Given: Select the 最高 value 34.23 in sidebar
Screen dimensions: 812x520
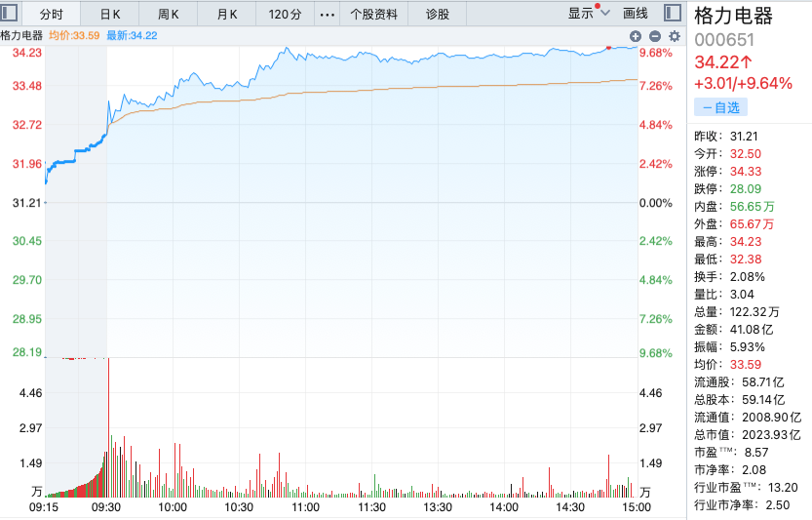Looking at the screenshot, I should point(746,242).
